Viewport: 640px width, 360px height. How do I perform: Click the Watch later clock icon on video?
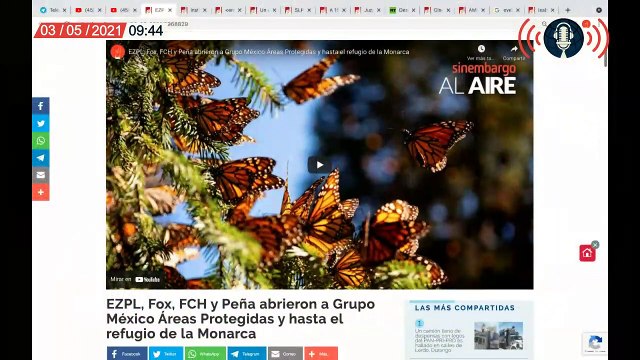pos(481,49)
